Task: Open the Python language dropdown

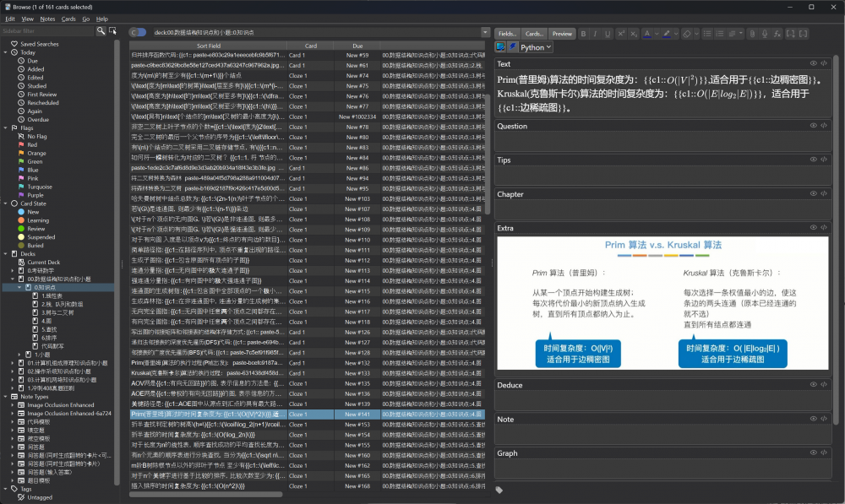Action: coord(536,47)
